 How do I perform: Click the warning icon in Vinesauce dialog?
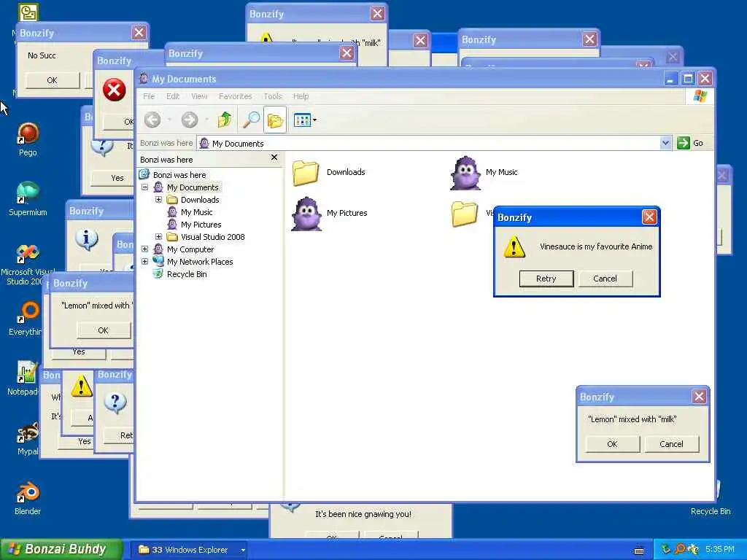pos(514,246)
